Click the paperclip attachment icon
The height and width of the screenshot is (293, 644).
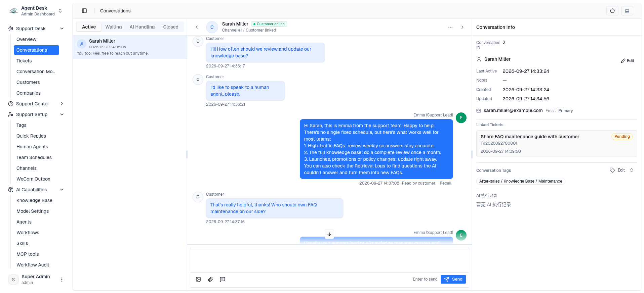(x=210, y=279)
